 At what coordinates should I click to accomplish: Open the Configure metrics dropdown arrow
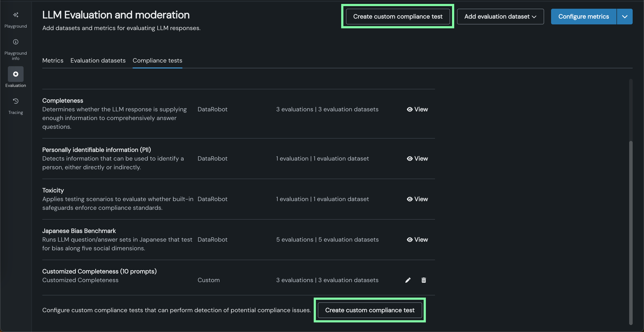[625, 17]
